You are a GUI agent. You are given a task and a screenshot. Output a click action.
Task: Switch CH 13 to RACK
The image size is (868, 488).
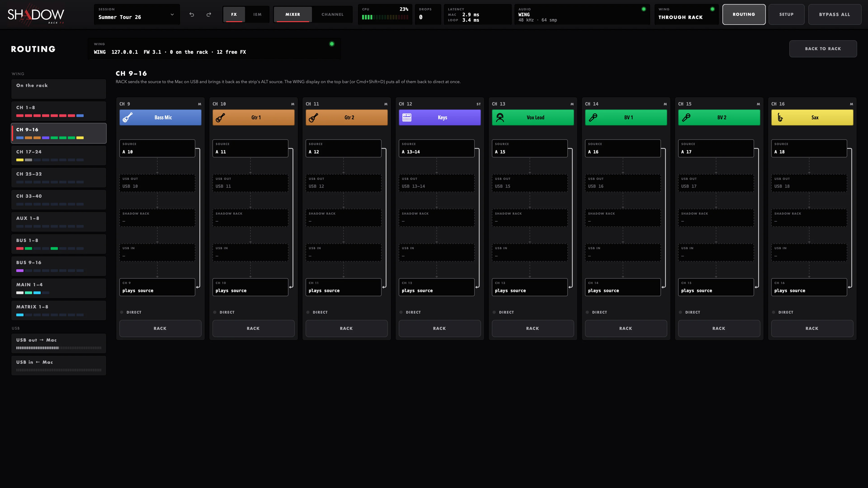click(533, 328)
